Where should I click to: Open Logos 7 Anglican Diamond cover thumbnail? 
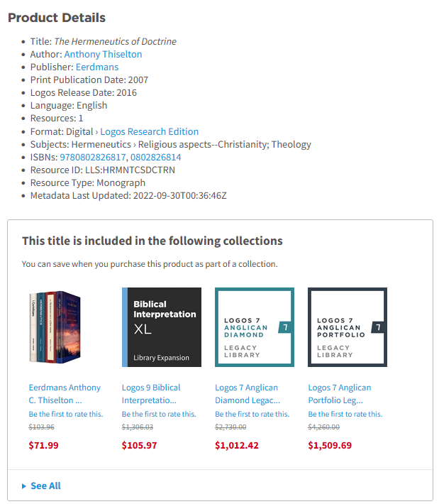(255, 327)
